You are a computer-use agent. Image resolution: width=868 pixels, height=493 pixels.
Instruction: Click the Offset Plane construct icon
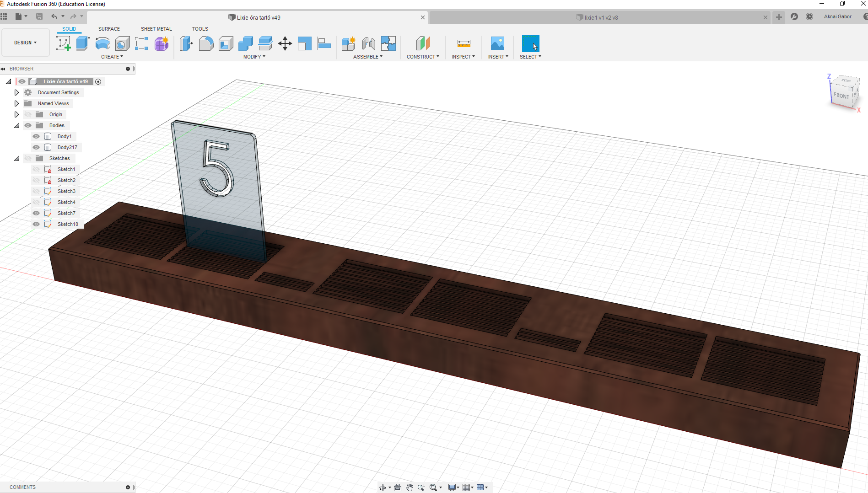pyautogui.click(x=423, y=43)
